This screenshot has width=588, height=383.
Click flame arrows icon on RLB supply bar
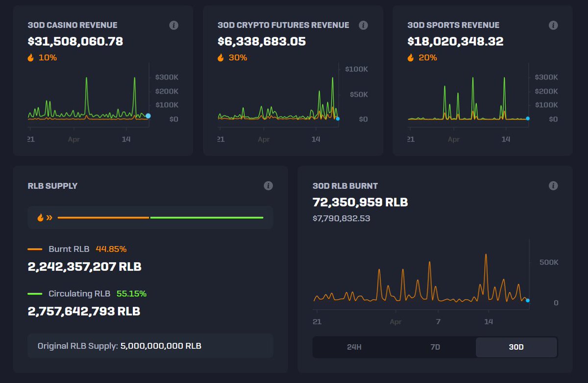click(x=45, y=217)
